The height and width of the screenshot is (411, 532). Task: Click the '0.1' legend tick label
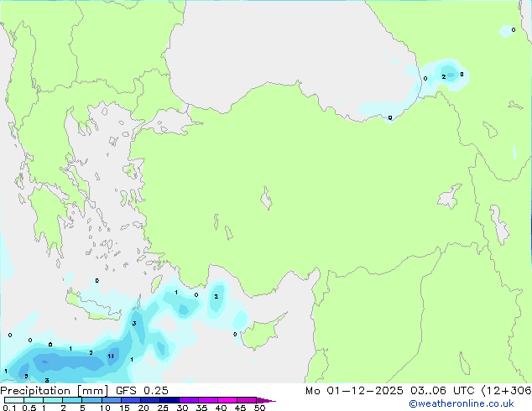(x=9, y=408)
